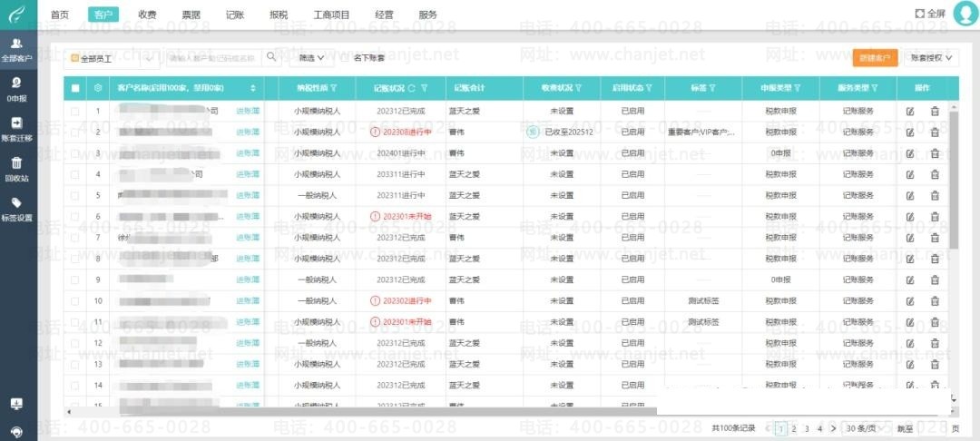Delete customer in row 3
This screenshot has height=441, width=980.
click(x=935, y=153)
